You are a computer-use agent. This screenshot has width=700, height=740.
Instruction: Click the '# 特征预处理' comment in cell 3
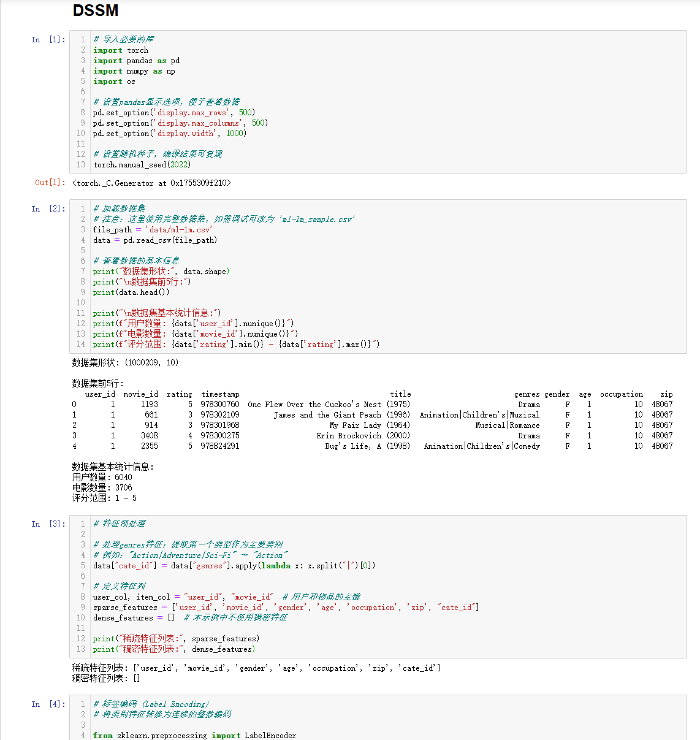120,524
